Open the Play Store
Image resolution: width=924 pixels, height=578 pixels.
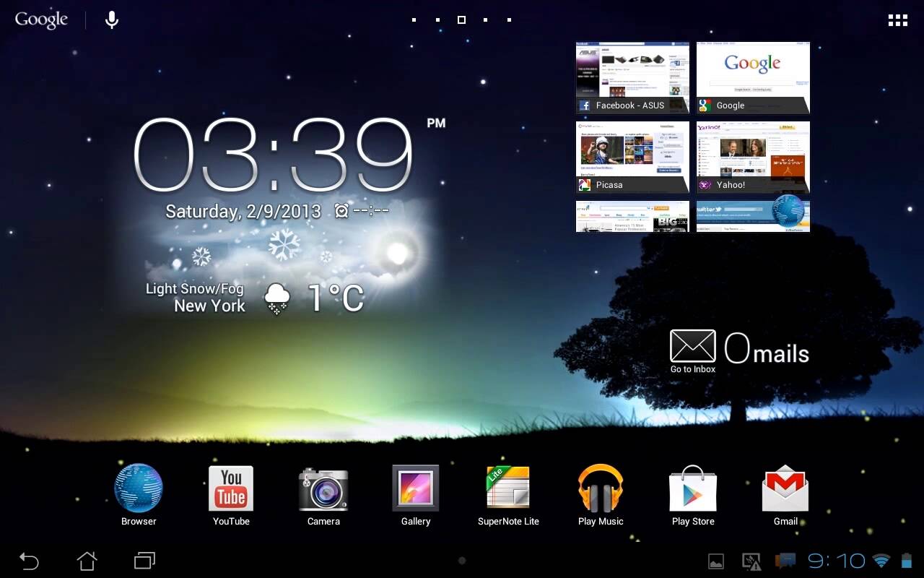[693, 489]
